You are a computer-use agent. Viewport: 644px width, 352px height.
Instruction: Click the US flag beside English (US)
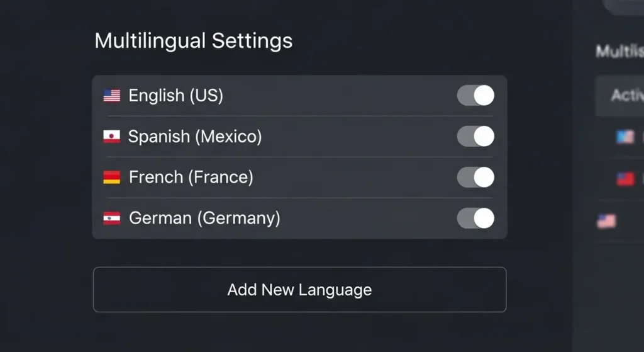click(x=111, y=96)
